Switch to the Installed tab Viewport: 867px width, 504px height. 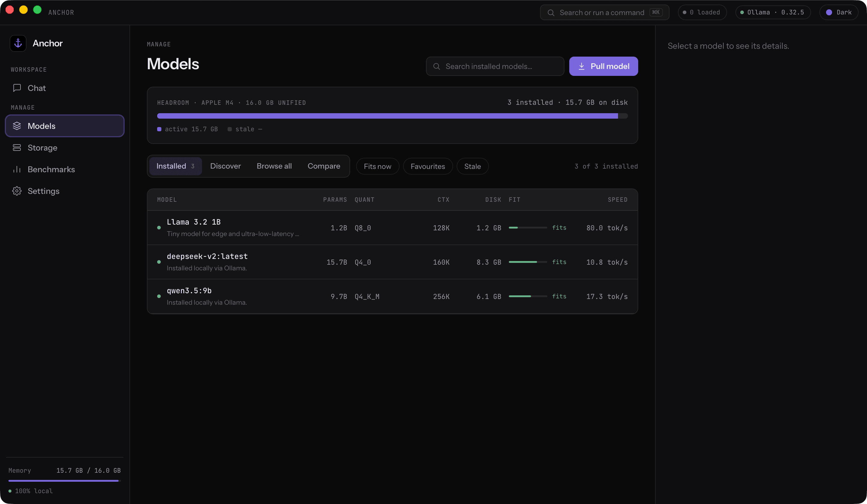click(x=176, y=166)
